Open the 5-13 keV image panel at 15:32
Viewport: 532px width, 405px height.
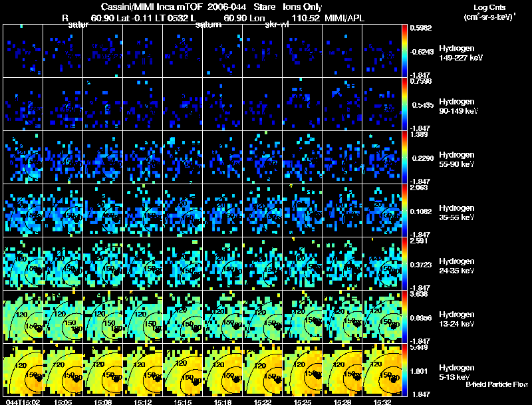pyautogui.click(x=382, y=370)
